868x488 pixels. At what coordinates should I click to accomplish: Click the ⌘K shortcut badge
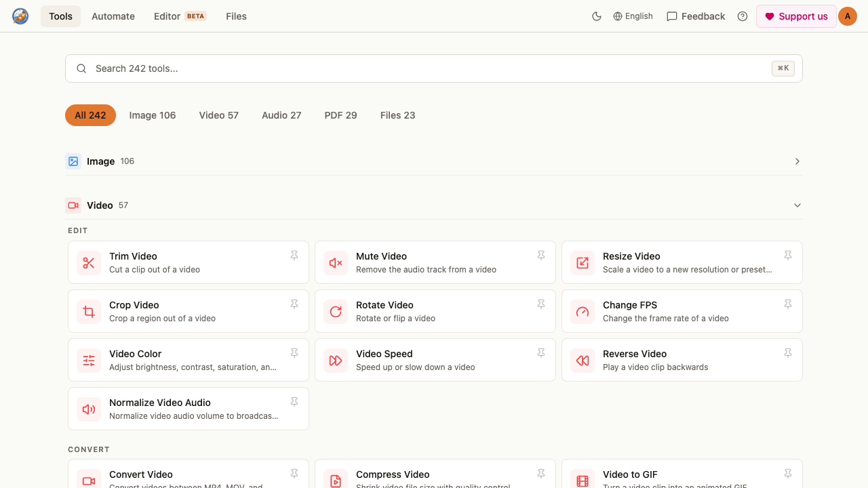(x=783, y=68)
